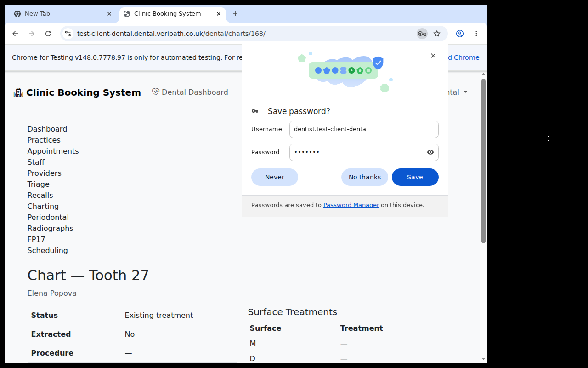The width and height of the screenshot is (588, 368).
Task: Show password using the eye icon
Action: pos(430,152)
